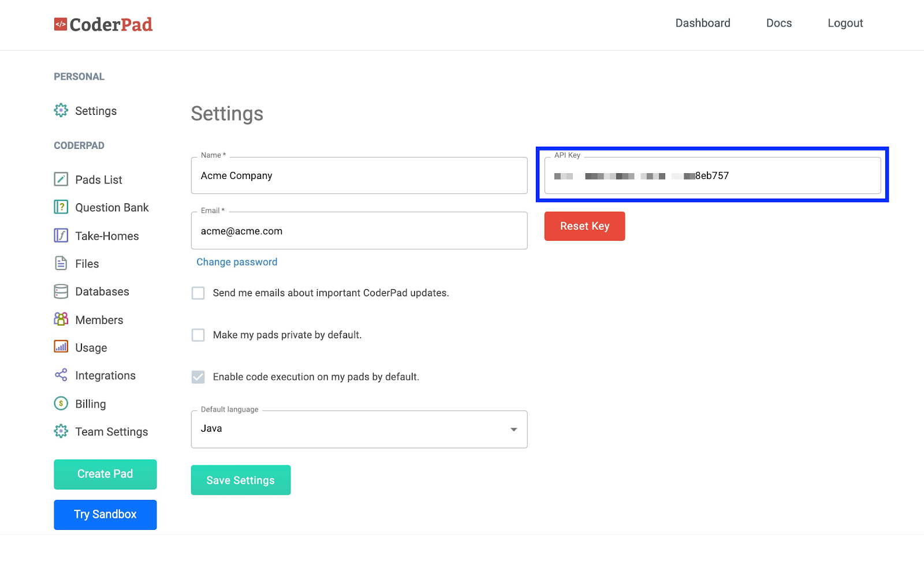Image resolution: width=924 pixels, height=568 pixels.
Task: Click the Question Bank icon
Action: (61, 207)
